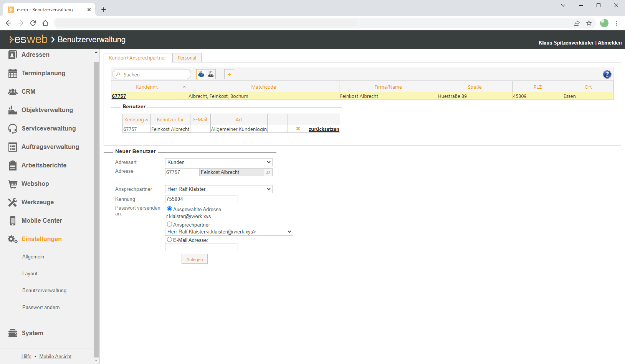This screenshot has width=625, height=364.
Task: Open Webshop from the sidebar
Action: tap(35, 184)
